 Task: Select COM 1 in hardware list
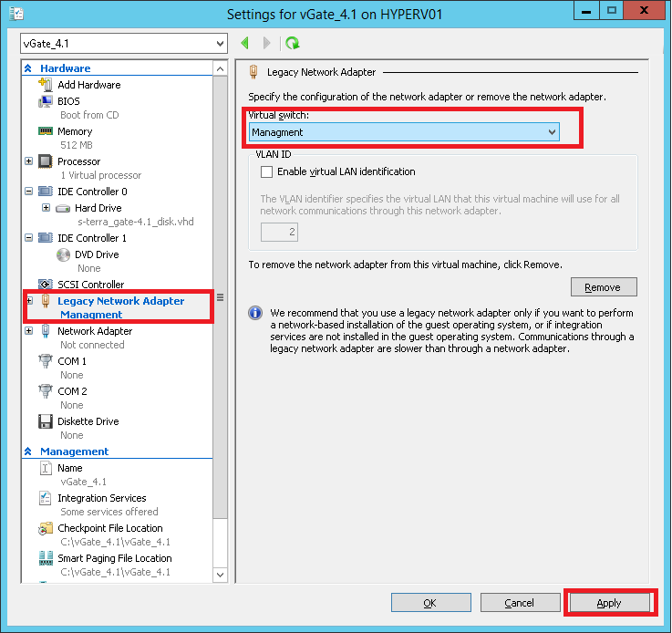(x=72, y=361)
